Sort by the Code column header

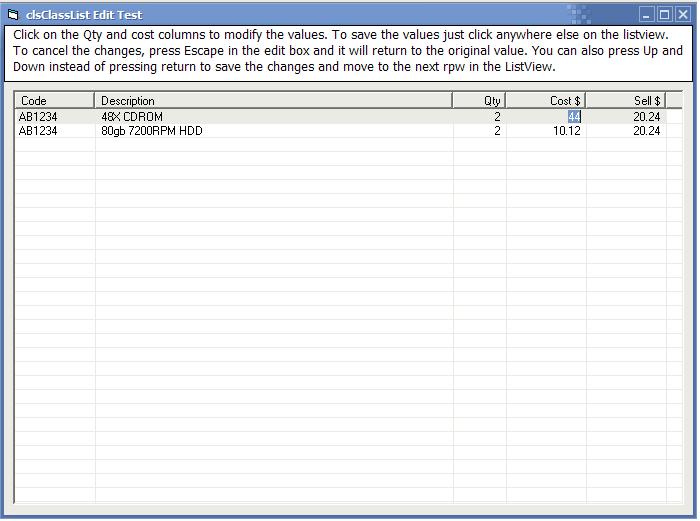click(x=54, y=100)
